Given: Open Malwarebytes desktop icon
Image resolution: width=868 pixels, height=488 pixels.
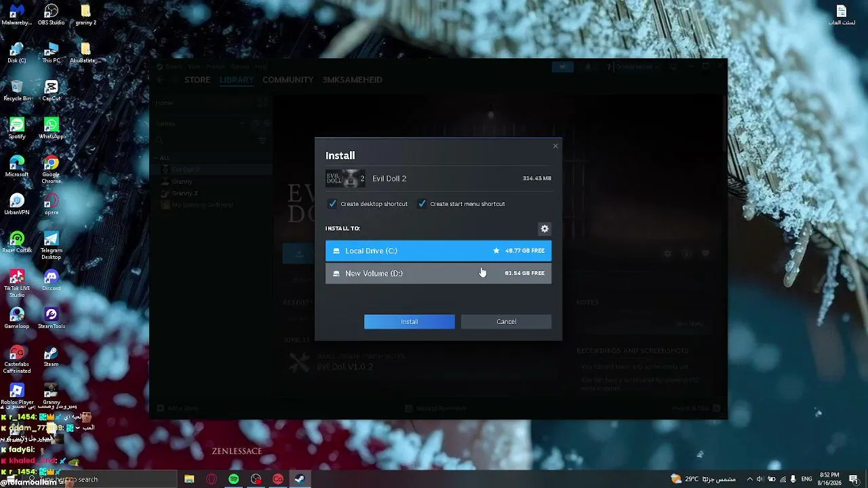Looking at the screenshot, I should 17,15.
